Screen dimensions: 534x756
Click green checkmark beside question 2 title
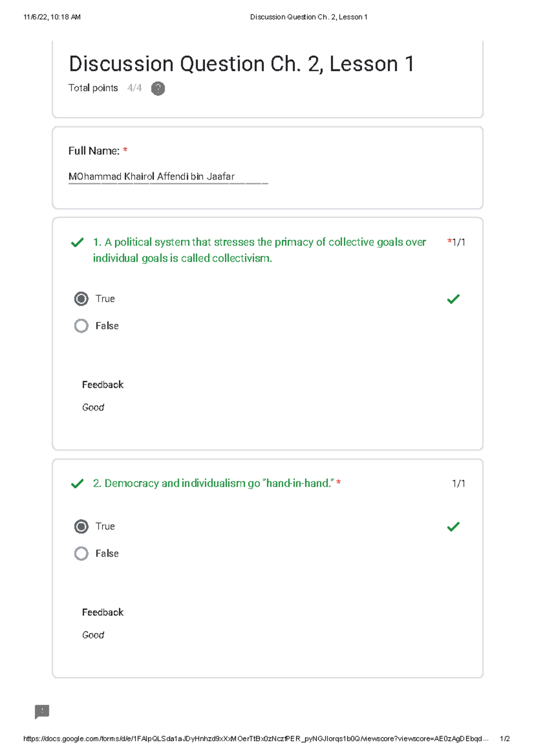coord(77,484)
